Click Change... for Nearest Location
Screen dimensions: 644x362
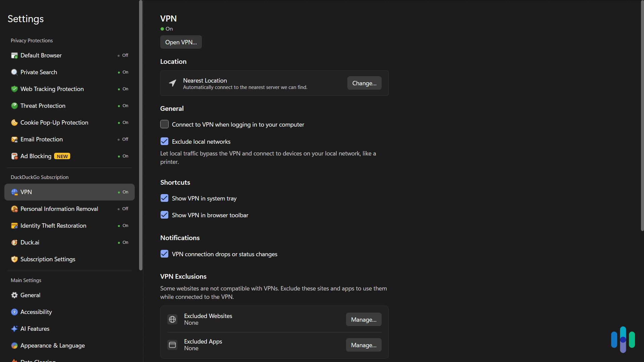pos(364,83)
